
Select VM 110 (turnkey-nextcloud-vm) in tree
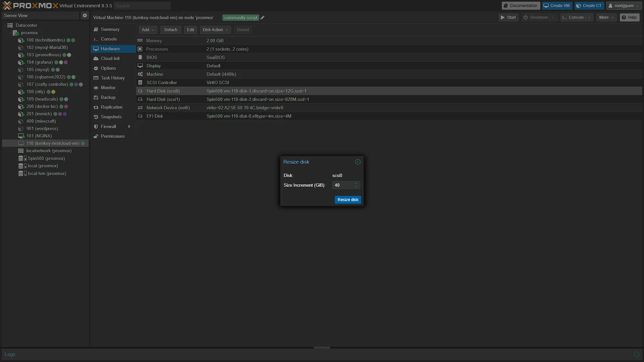coord(45,143)
